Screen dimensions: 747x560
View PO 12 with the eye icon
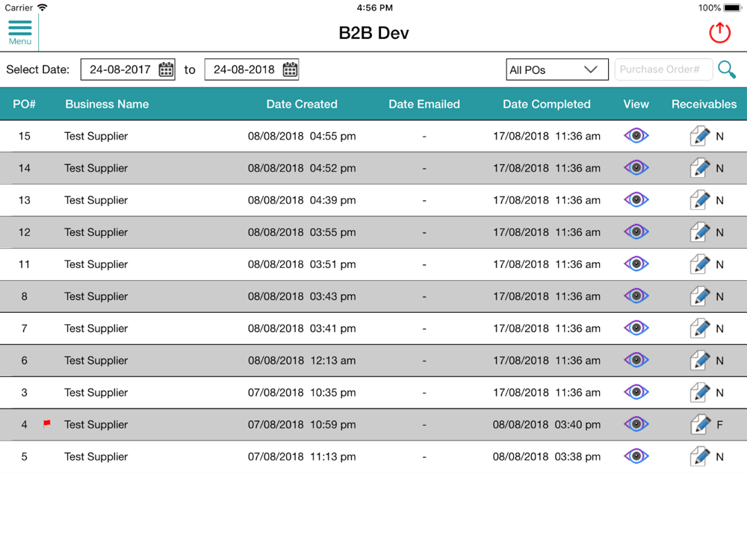tap(636, 232)
